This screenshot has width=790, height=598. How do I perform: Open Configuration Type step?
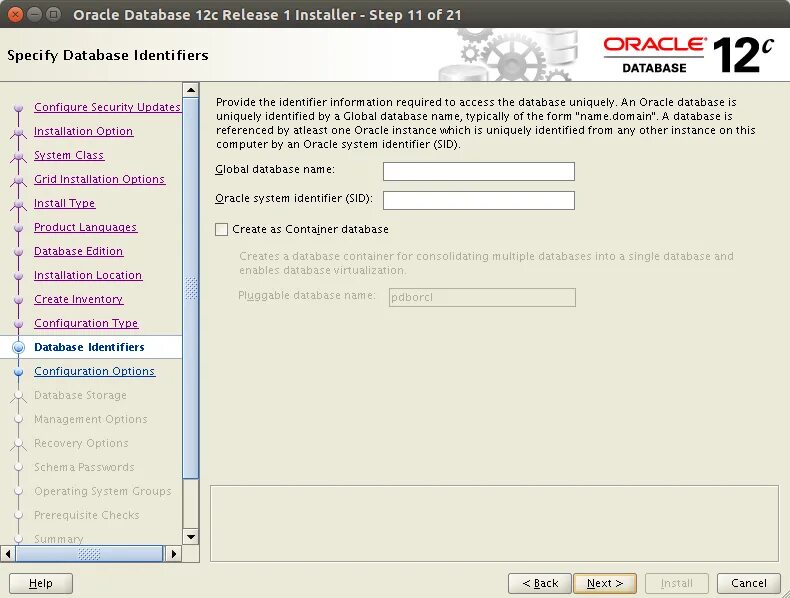pyautogui.click(x=86, y=323)
